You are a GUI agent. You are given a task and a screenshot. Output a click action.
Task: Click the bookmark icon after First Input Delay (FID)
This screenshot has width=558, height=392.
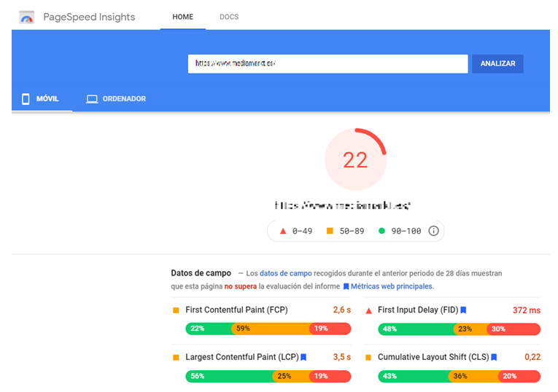[x=463, y=310]
